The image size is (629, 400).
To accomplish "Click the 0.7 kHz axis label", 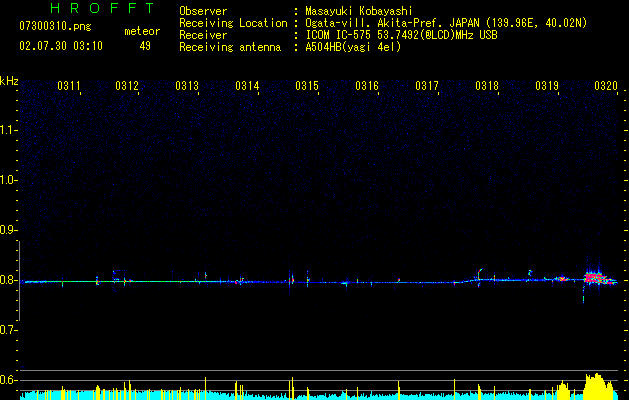I will point(9,330).
